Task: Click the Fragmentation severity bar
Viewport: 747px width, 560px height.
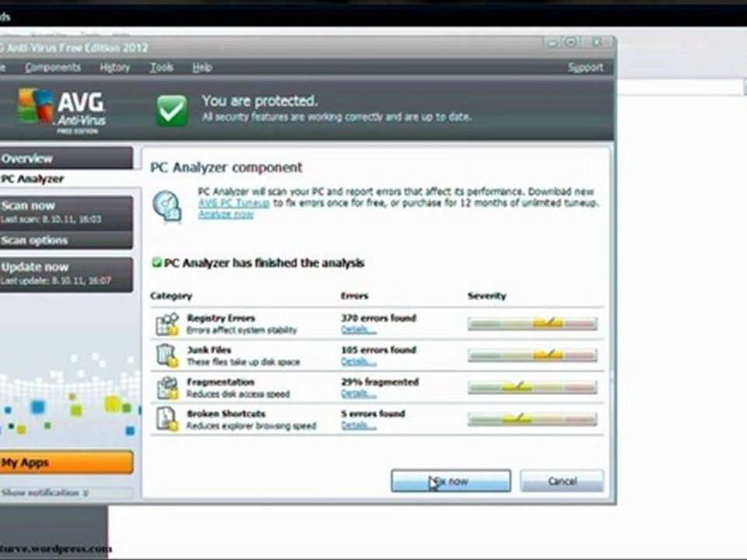Action: click(532, 387)
